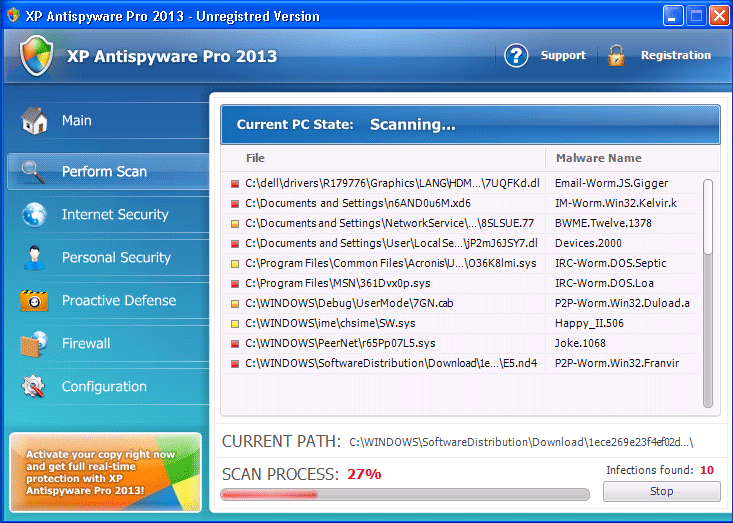Click the house icon beside Main
The width and height of the screenshot is (733, 523).
35,121
